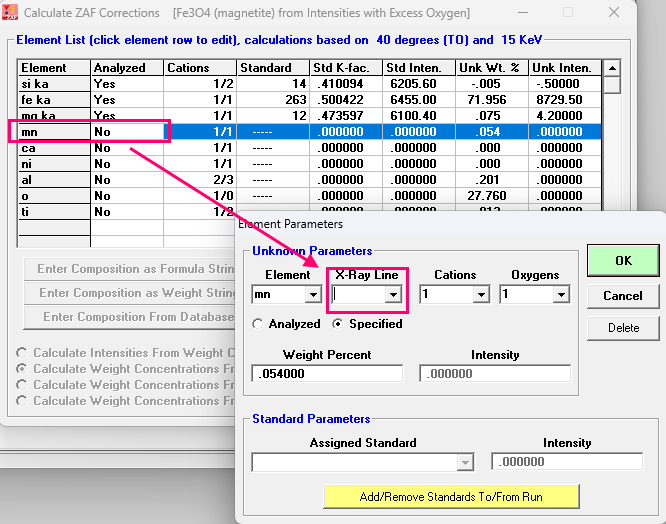Expand the Element dropdown showing mn
666x524 pixels.
(311, 295)
